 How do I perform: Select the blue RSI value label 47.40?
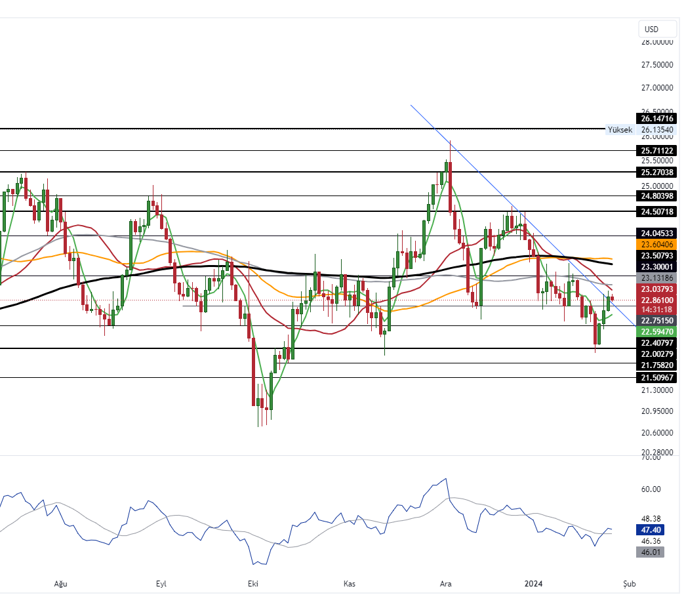[650, 529]
